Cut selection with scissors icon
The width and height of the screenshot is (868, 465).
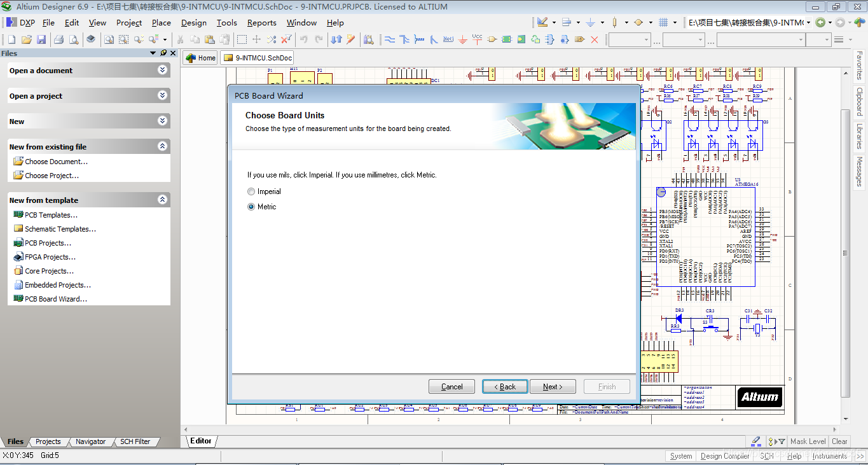point(180,39)
